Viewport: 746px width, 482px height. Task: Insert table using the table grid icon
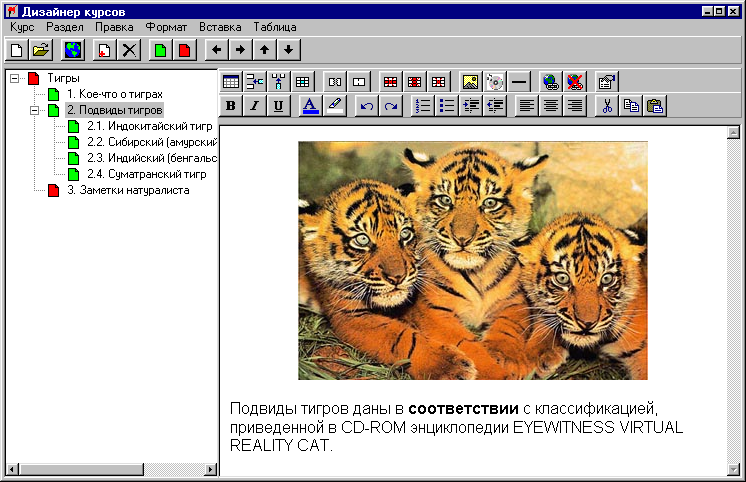(231, 82)
